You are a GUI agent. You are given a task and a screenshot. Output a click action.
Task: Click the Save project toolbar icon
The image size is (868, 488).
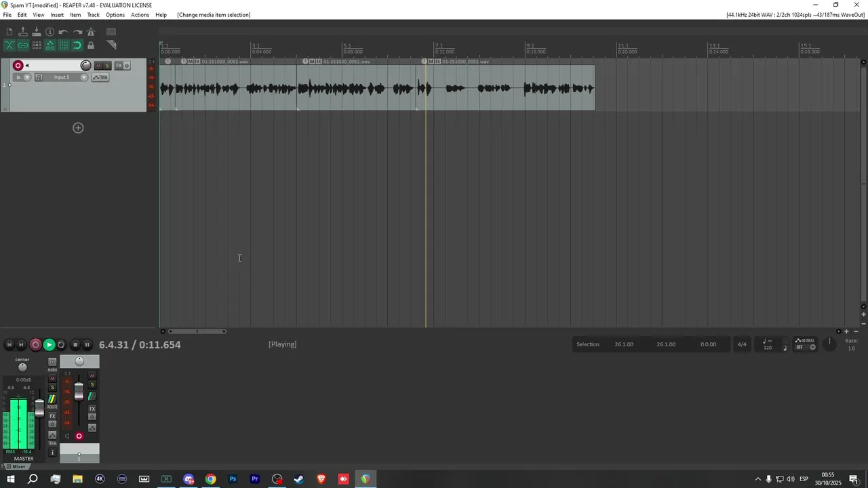click(x=37, y=32)
